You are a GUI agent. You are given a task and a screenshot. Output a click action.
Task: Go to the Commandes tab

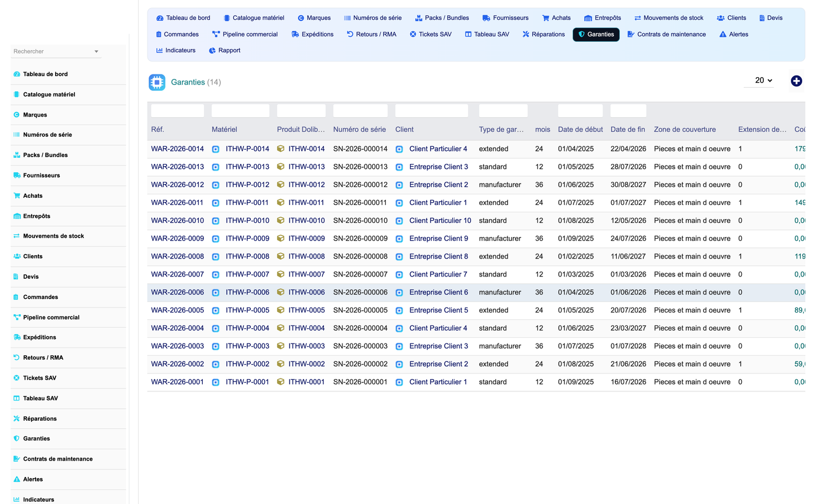pos(177,34)
